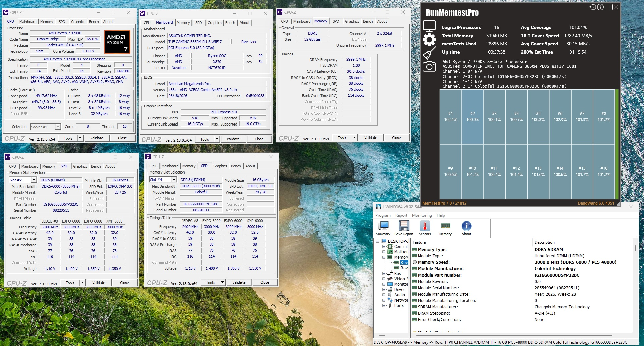The width and height of the screenshot is (644, 346).
Task: Open Tools dropdown arrow in Slot #4 SPD window
Action: (222, 282)
